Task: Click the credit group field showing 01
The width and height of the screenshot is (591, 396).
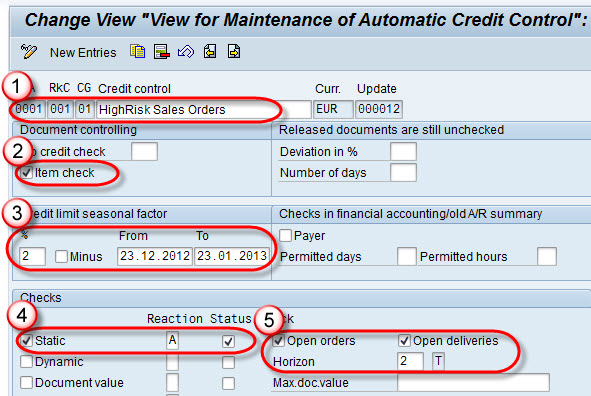Action: click(84, 109)
